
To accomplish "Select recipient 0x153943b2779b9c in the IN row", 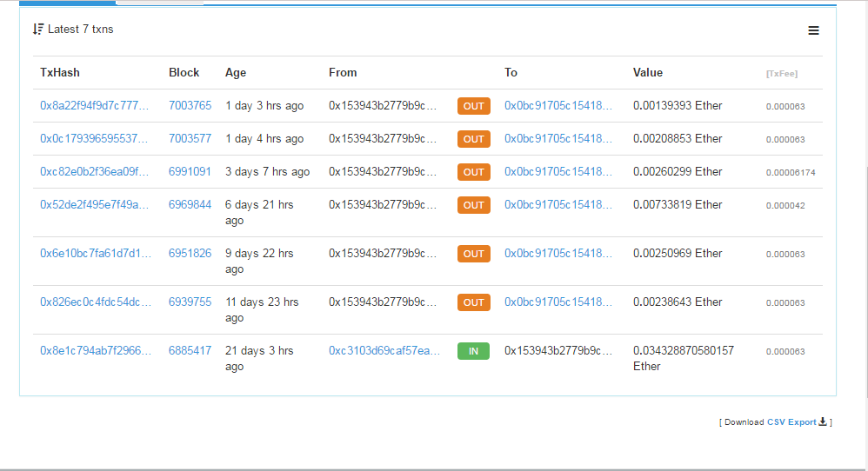I will [558, 351].
